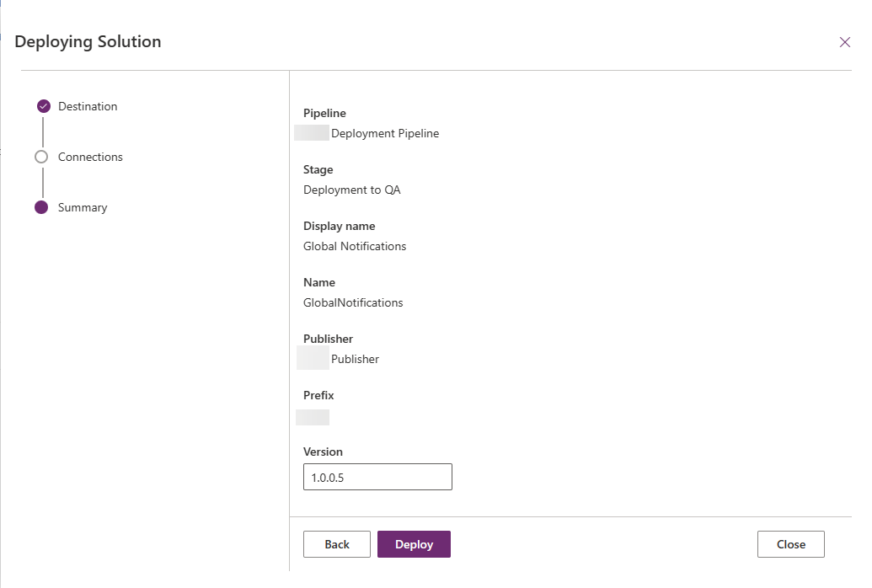This screenshot has width=872, height=588.
Task: Click the Version input field
Action: (377, 477)
